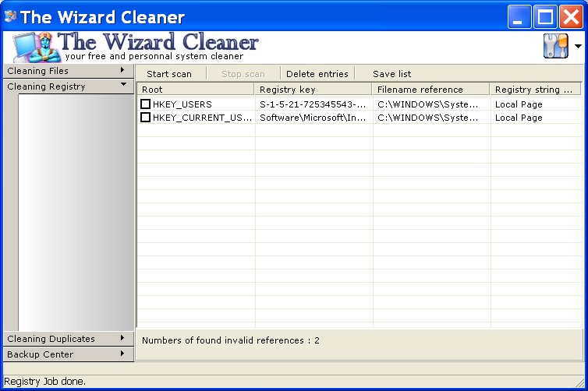This screenshot has width=588, height=391.
Task: Check the HKEY_CURRENT_US... entry checkbox
Action: pyautogui.click(x=145, y=118)
